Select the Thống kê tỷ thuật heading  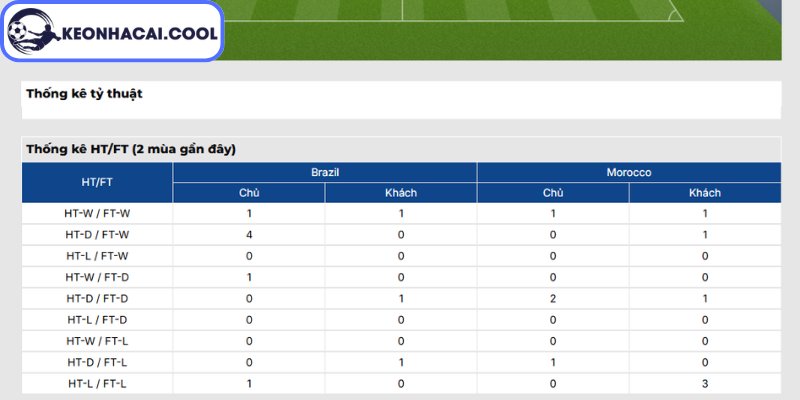[x=84, y=94]
